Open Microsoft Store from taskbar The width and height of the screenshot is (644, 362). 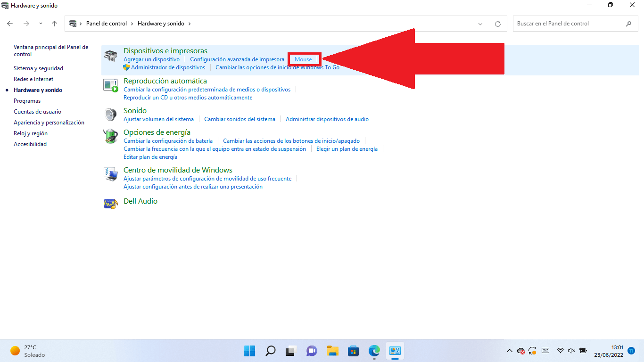click(353, 351)
